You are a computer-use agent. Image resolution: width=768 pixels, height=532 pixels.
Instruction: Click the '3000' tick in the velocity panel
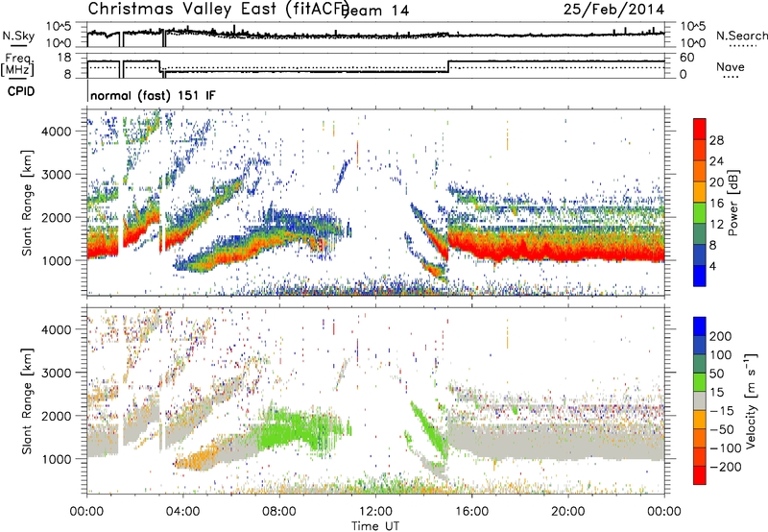pos(57,373)
